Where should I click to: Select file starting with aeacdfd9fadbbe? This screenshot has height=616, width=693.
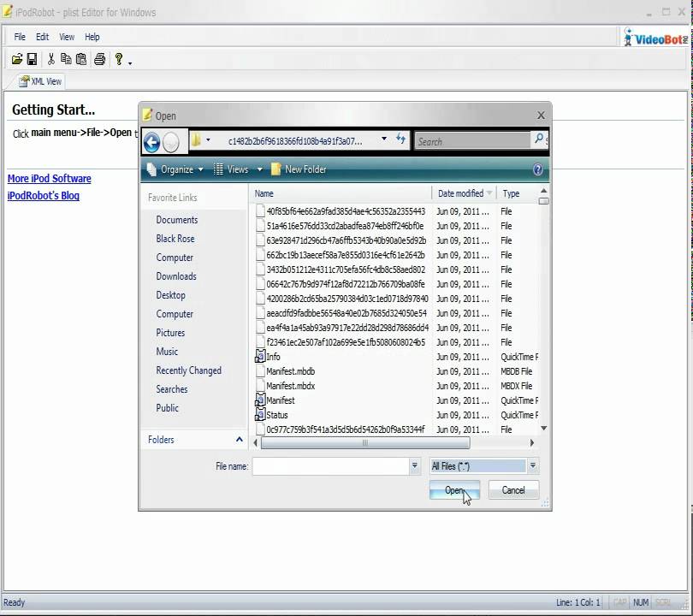(x=346, y=313)
